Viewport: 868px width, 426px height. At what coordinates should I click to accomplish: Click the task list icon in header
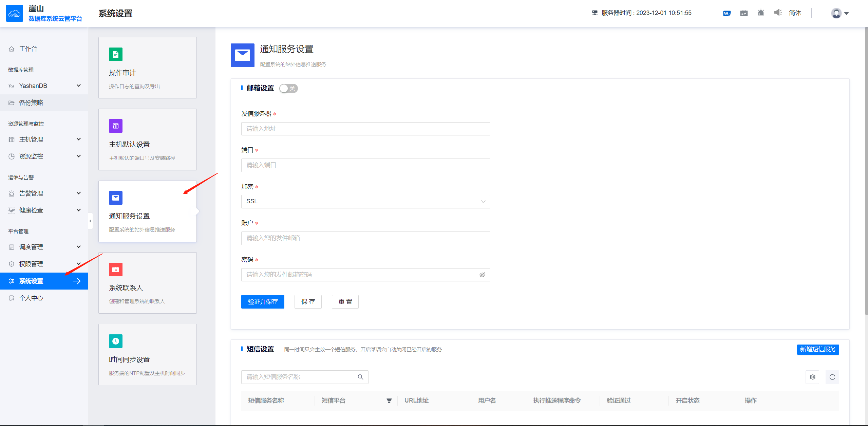[x=744, y=13]
